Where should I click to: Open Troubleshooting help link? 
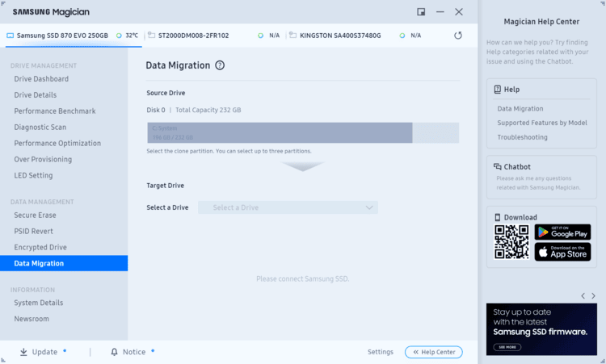522,137
